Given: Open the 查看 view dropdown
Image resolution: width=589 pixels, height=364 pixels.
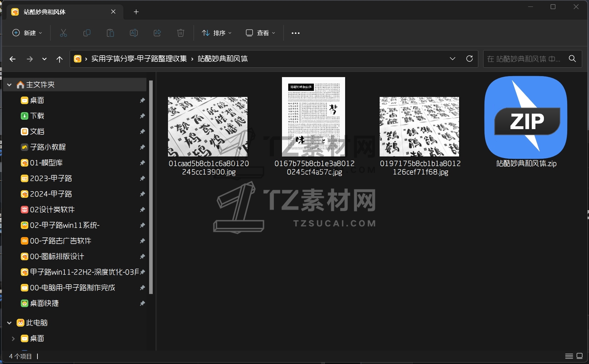Looking at the screenshot, I should tap(260, 33).
